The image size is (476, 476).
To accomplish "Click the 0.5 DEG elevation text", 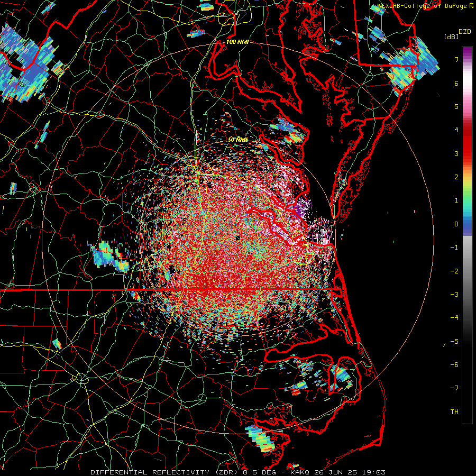I will (259, 472).
